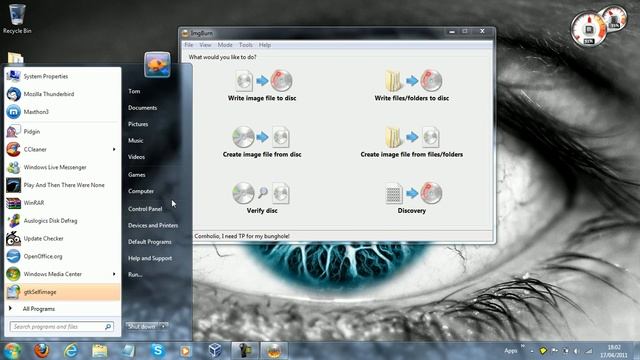The height and width of the screenshot is (360, 640).
Task: Open VirtualBox cube icon on taskbar
Action: [215, 350]
